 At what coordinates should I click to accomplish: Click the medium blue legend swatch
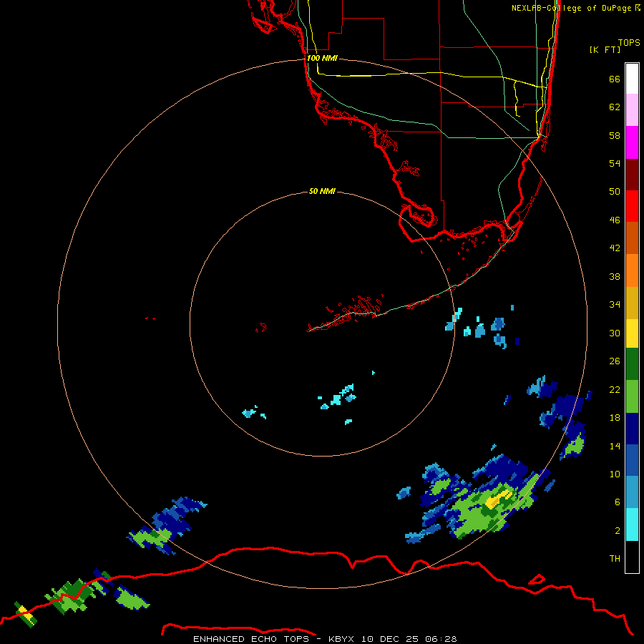(632, 460)
